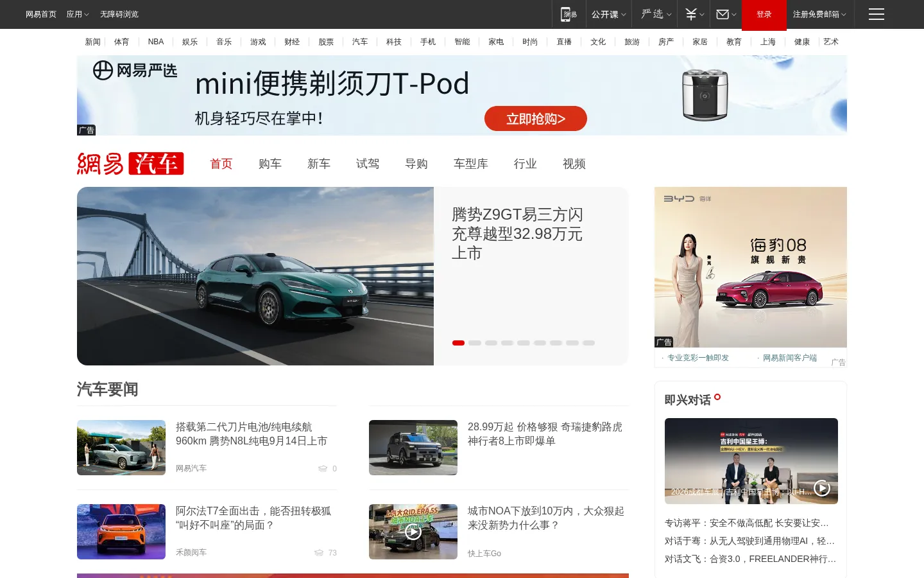
Task: Open the 行业 tab
Action: (526, 164)
